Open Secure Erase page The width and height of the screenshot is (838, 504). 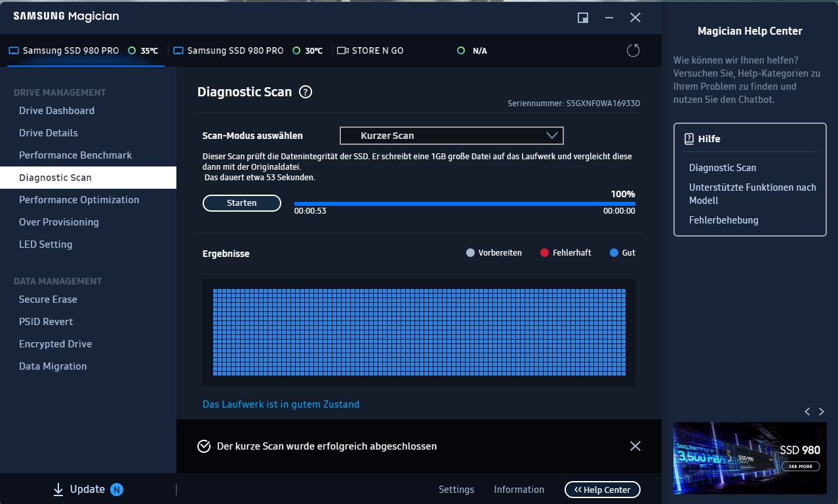point(48,300)
